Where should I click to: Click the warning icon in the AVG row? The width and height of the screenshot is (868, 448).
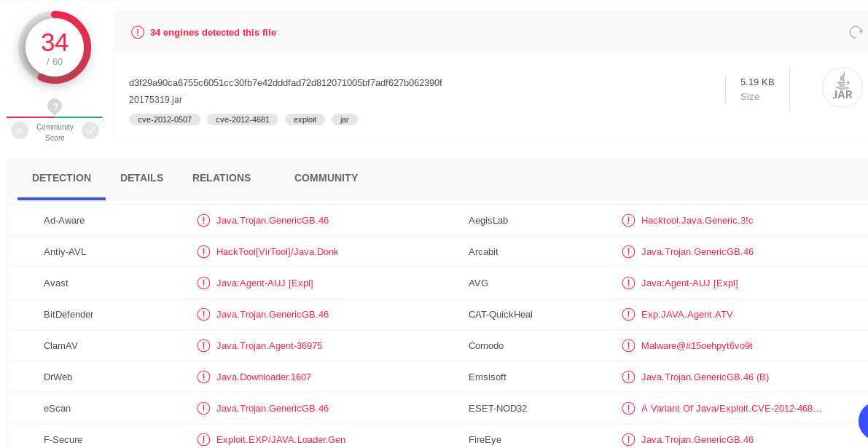627,283
